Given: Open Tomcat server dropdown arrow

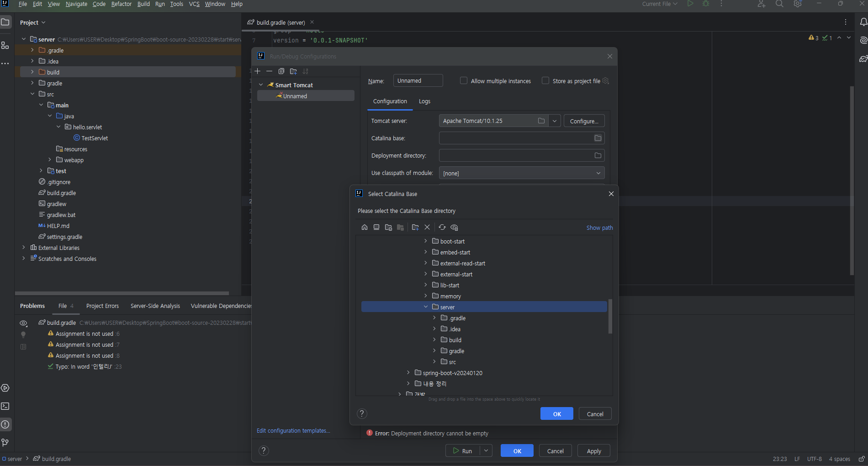Looking at the screenshot, I should pos(554,121).
